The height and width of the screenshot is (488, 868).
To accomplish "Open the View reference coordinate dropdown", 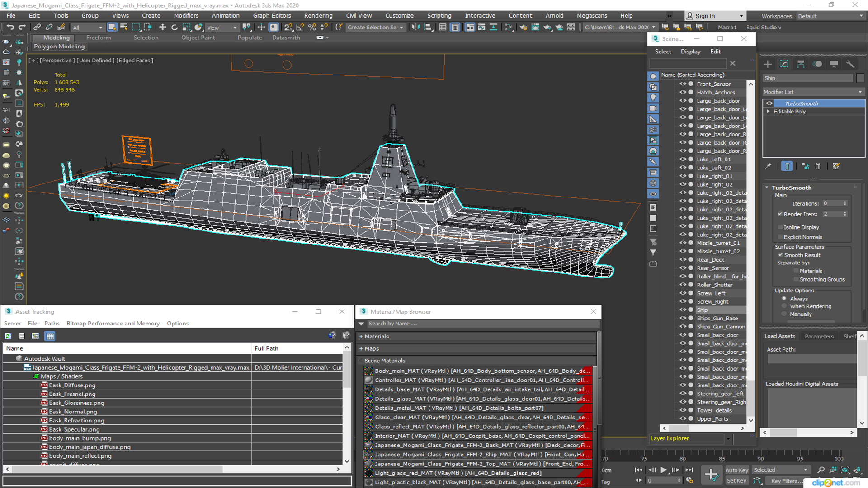I will (222, 28).
